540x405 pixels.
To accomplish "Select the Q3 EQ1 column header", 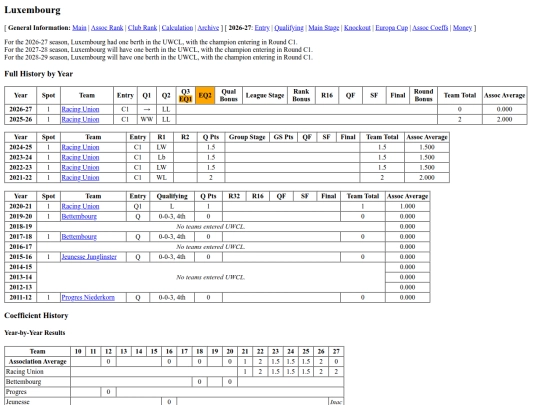I will pos(186,95).
